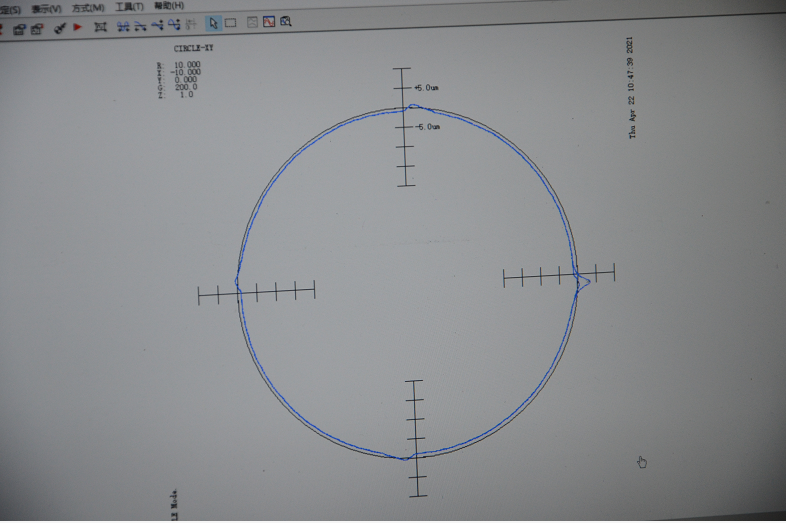The image size is (786, 523).
Task: Open the waveform graph display icon
Action: coord(269,22)
